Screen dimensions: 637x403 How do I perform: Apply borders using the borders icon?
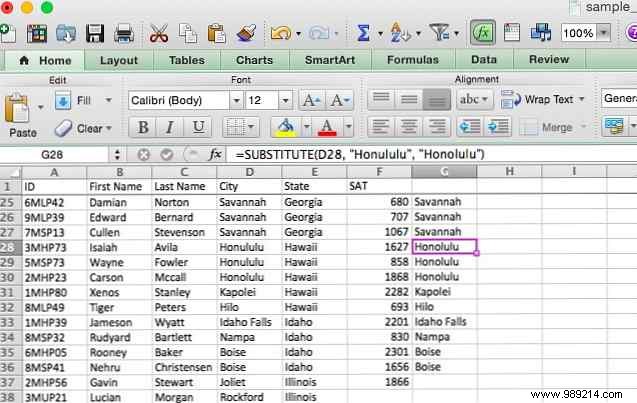coord(235,128)
